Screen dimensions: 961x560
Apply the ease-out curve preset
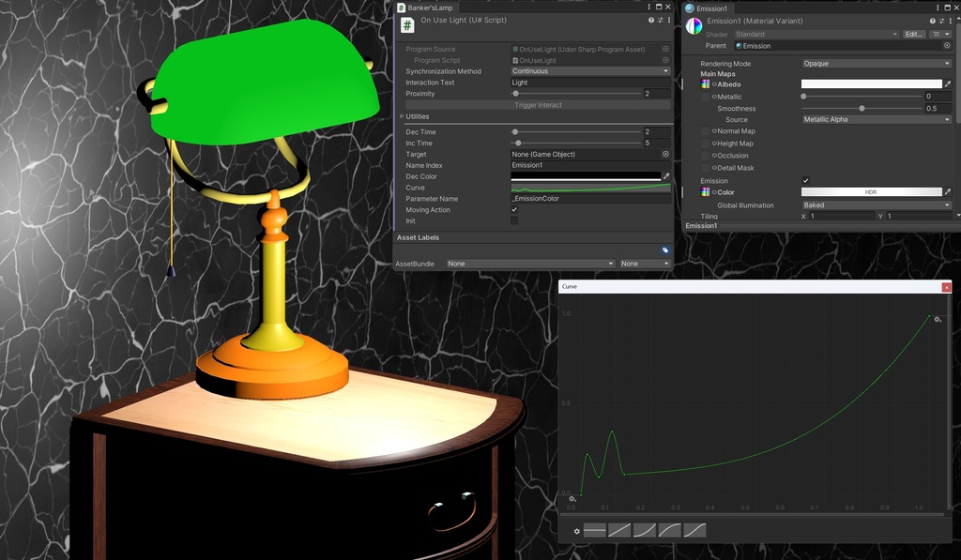click(x=669, y=530)
